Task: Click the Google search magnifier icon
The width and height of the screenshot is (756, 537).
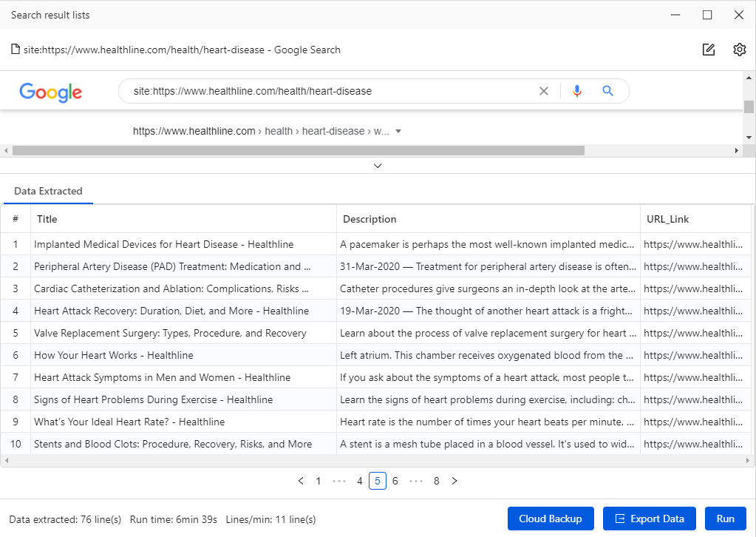Action: click(607, 91)
